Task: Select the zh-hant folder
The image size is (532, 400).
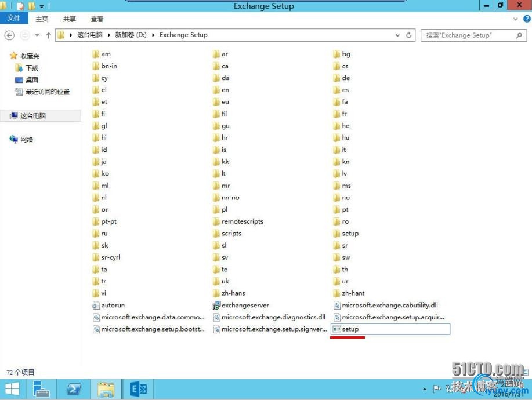Action: click(349, 293)
